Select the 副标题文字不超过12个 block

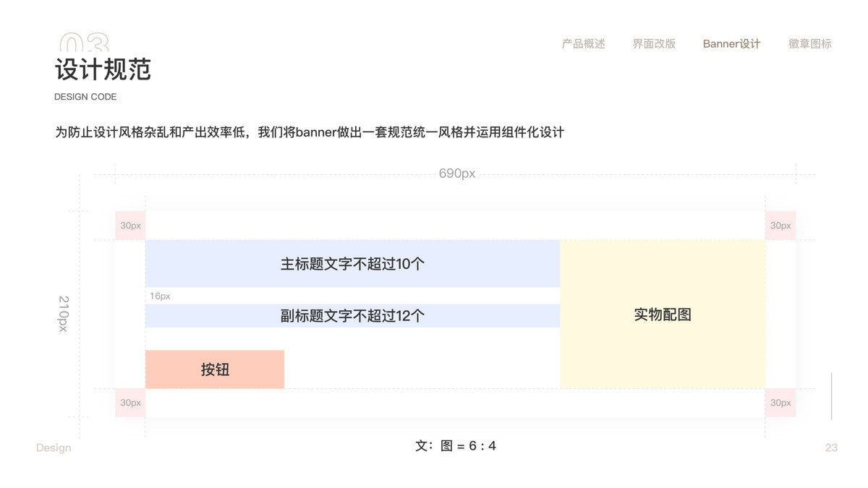click(x=353, y=316)
